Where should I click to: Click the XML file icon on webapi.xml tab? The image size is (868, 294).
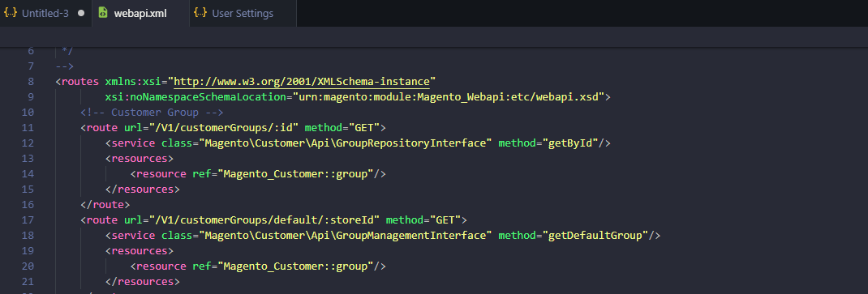click(103, 13)
